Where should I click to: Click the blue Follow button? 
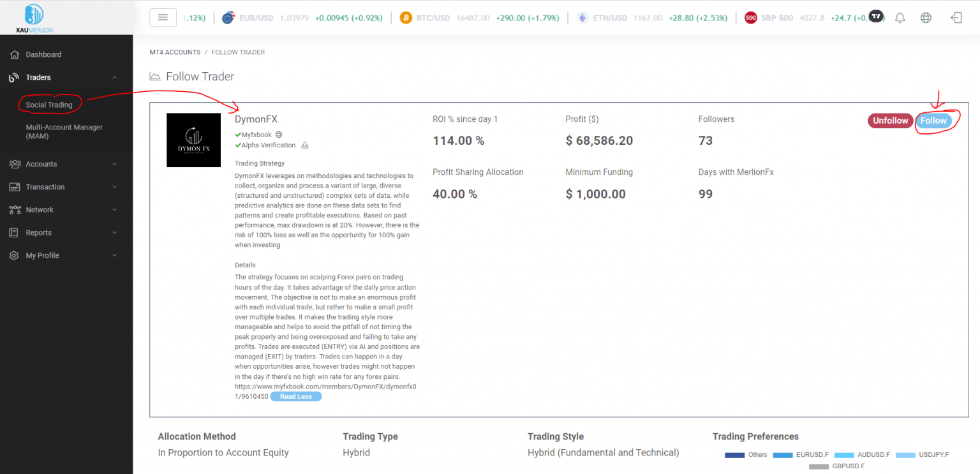point(933,121)
